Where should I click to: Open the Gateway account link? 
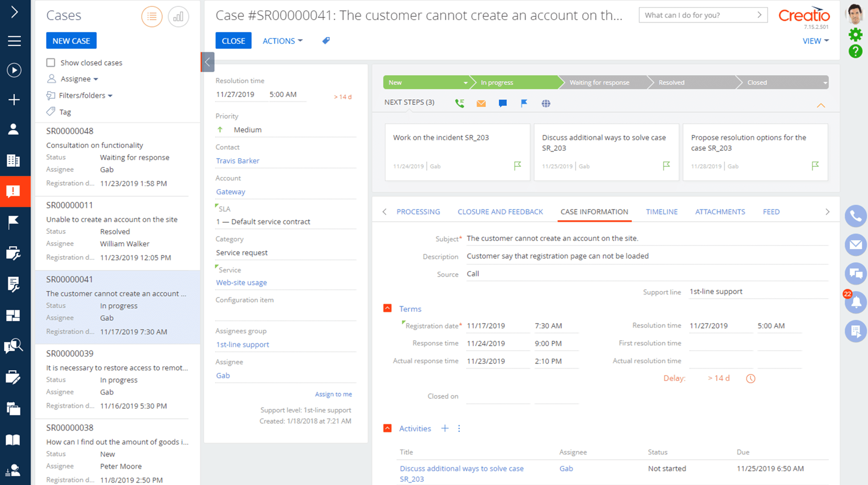231,191
